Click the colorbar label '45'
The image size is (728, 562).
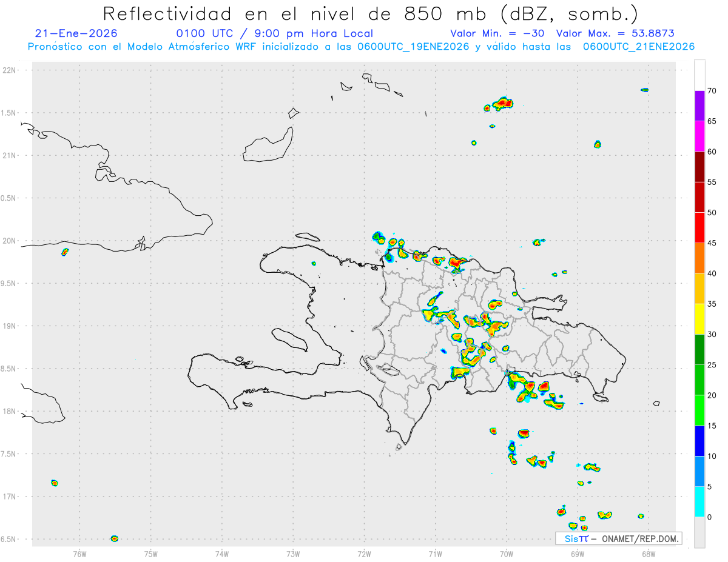tap(712, 243)
